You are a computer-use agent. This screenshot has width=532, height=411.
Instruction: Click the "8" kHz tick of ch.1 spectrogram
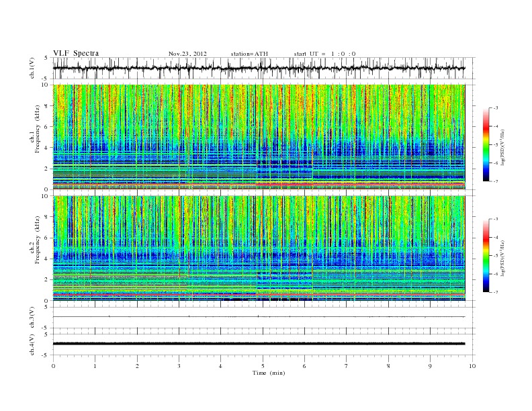point(47,106)
